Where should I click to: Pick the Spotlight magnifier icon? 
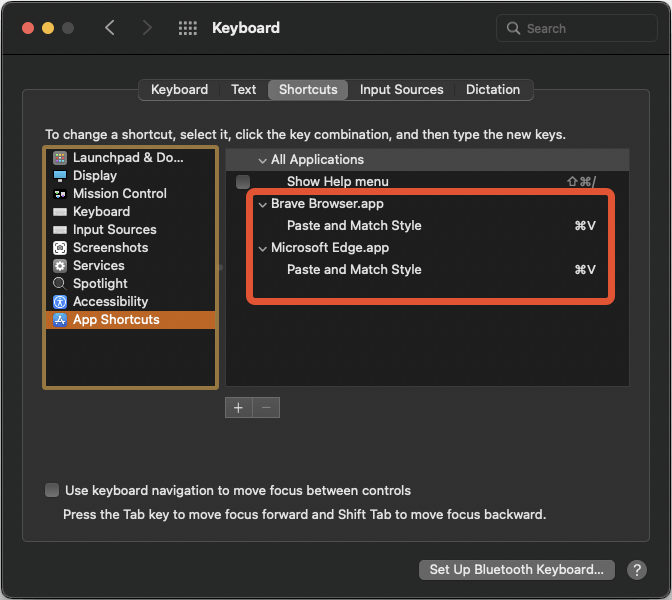60,284
